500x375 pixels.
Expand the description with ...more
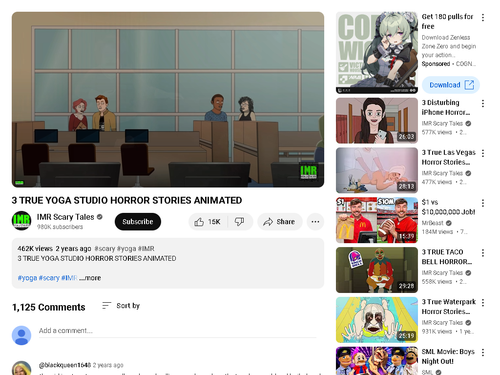tap(90, 278)
